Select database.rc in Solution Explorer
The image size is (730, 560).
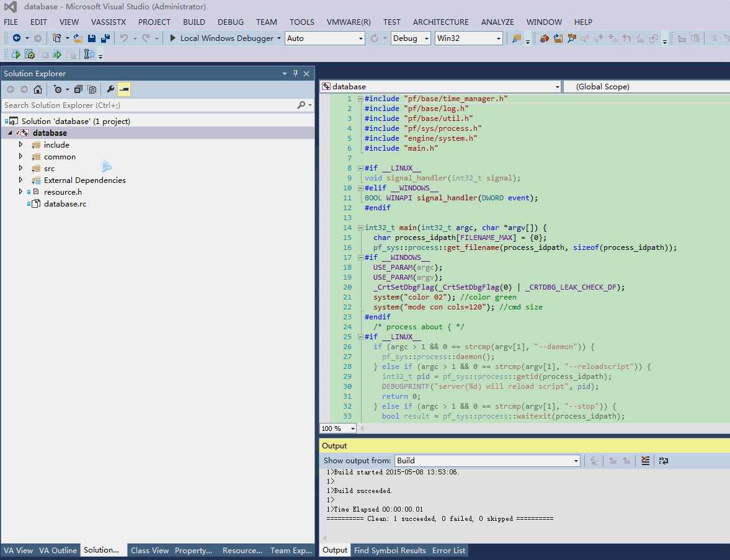(x=65, y=204)
